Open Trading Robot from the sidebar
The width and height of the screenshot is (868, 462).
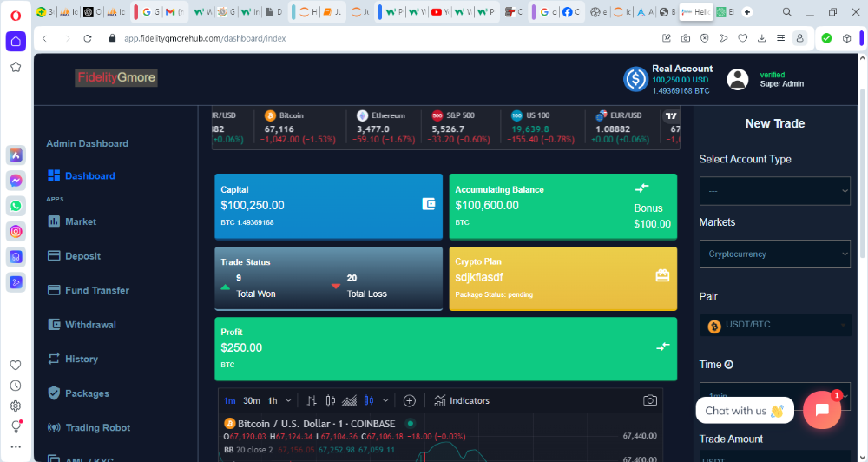click(x=97, y=427)
